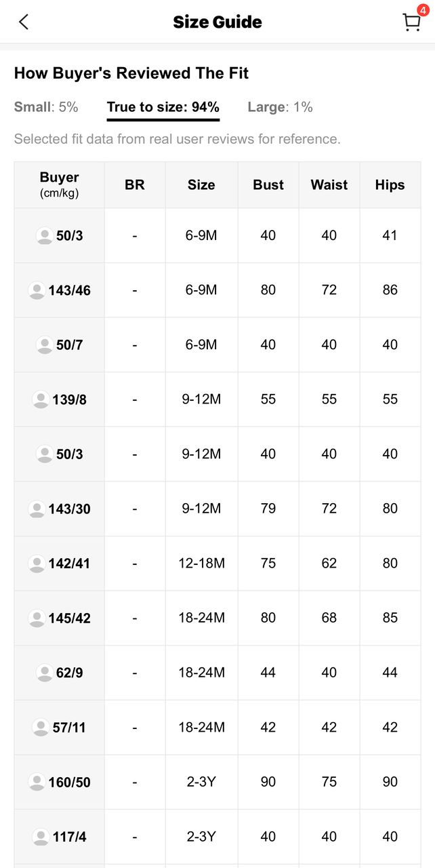Tap the avatar icon for buyer 143/46
This screenshot has width=435, height=868.
[x=37, y=290]
